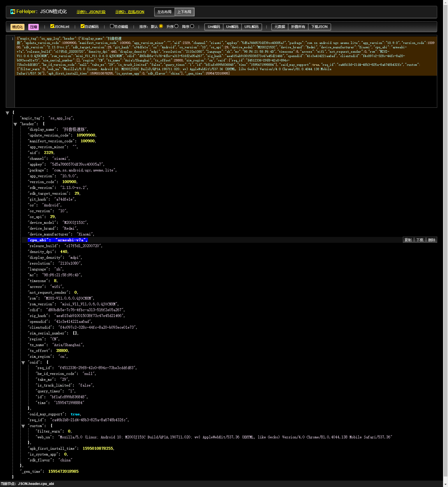Click the channel value "xiaomi"
448x487 pixels.
(60, 159)
